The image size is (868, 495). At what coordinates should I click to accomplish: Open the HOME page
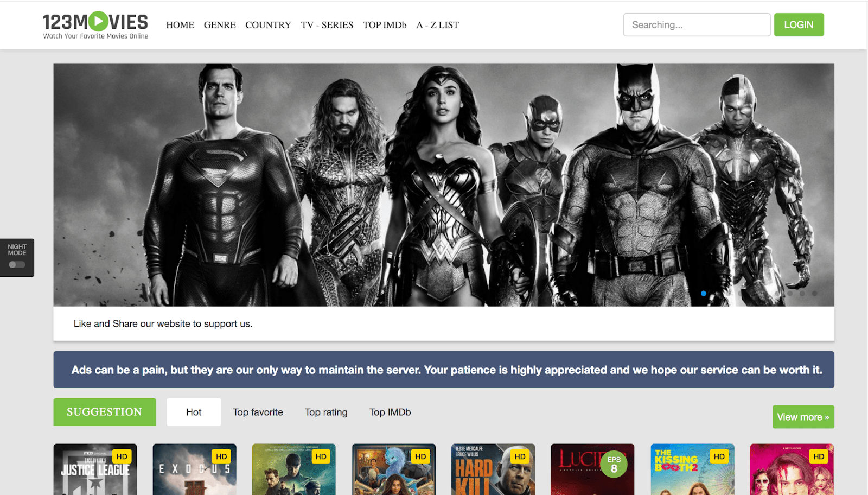pyautogui.click(x=180, y=25)
